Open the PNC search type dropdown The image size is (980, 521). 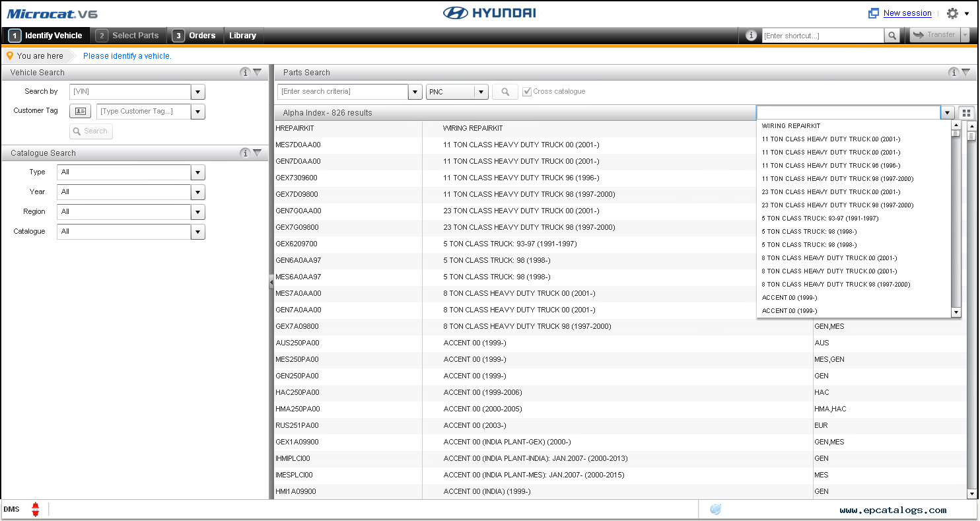pyautogui.click(x=481, y=92)
